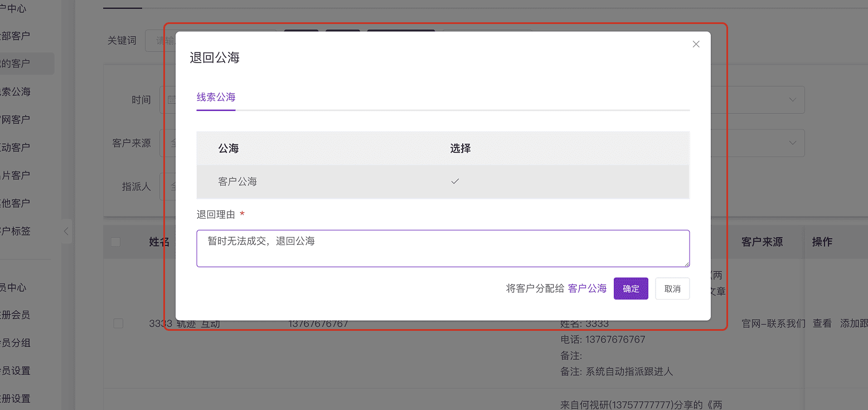Screen dimensions: 868x410
Task: Tick the select-all checkbox in table header
Action: coord(115,242)
